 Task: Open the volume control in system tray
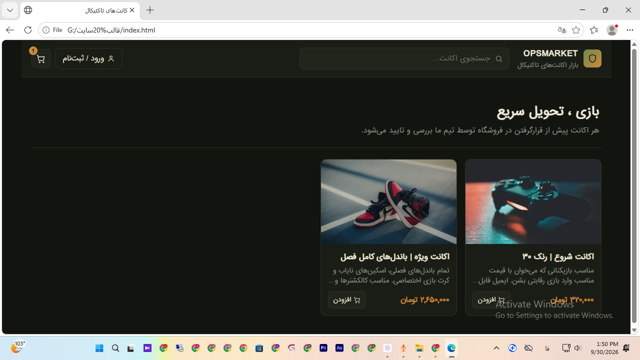point(578,348)
